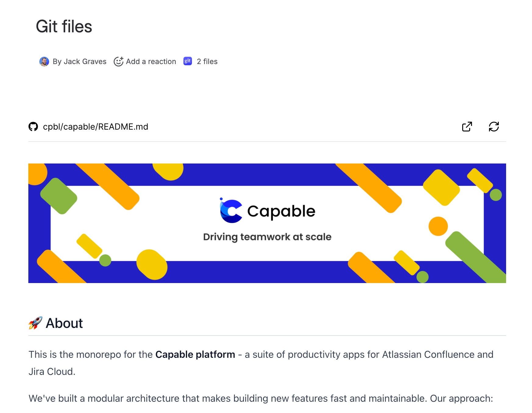Click Jack Graves's avatar photo
Image resolution: width=532 pixels, height=413 pixels.
(44, 61)
